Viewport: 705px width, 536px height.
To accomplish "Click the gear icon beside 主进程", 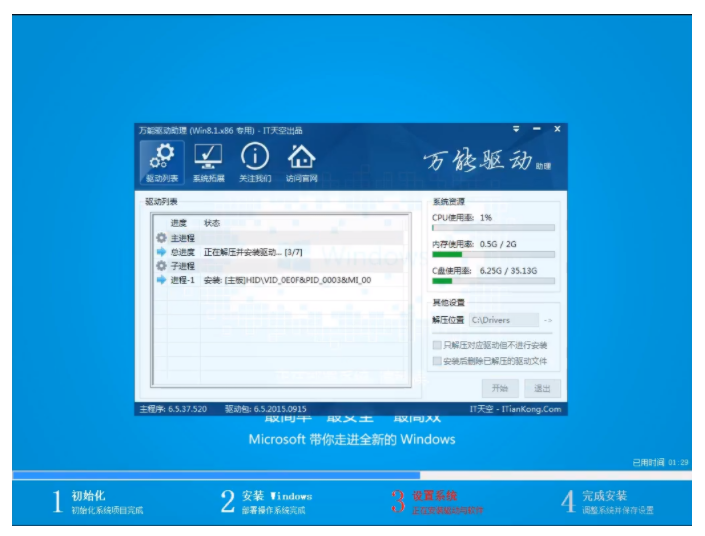I will point(161,237).
